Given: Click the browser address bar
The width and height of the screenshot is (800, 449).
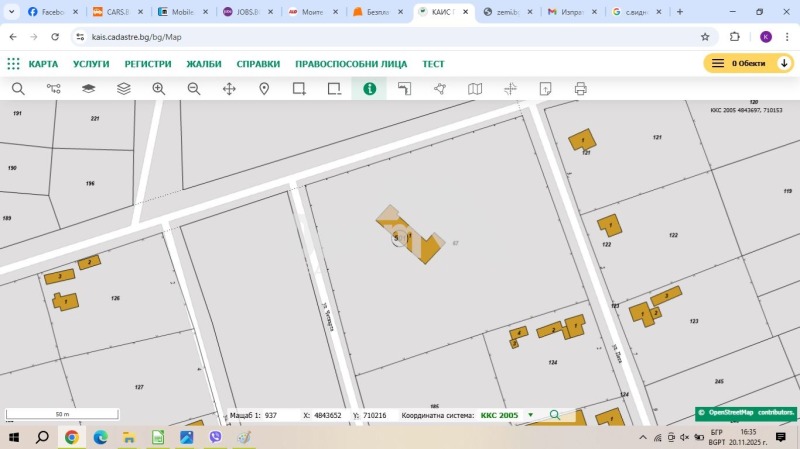Looking at the screenshot, I should [380, 36].
